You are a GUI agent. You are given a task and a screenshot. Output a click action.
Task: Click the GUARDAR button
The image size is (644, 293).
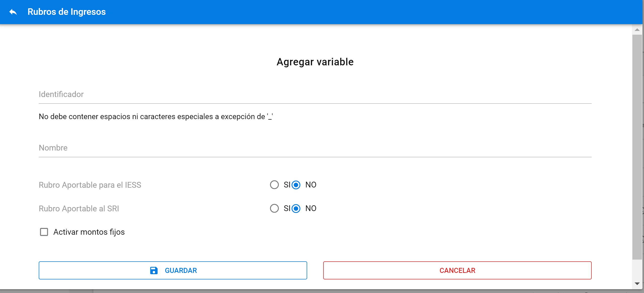[x=173, y=270]
